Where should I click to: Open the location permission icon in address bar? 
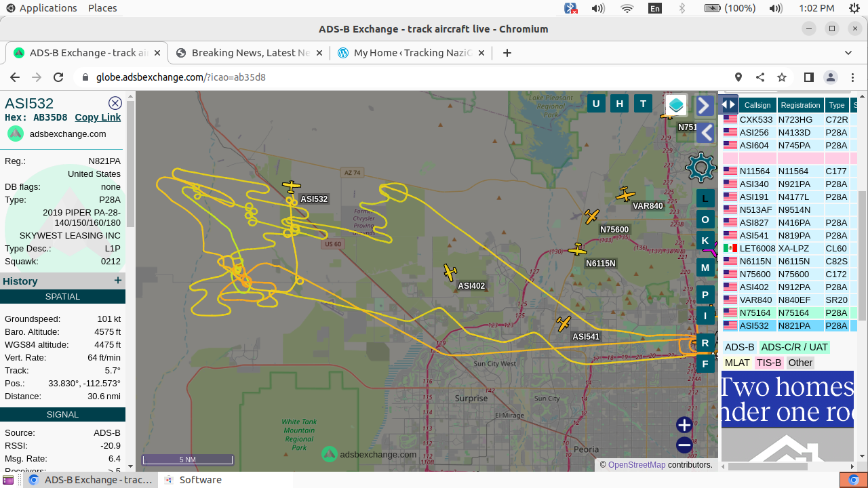(738, 77)
